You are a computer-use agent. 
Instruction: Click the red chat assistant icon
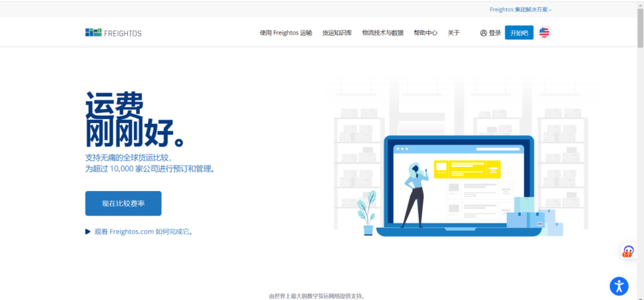[629, 251]
